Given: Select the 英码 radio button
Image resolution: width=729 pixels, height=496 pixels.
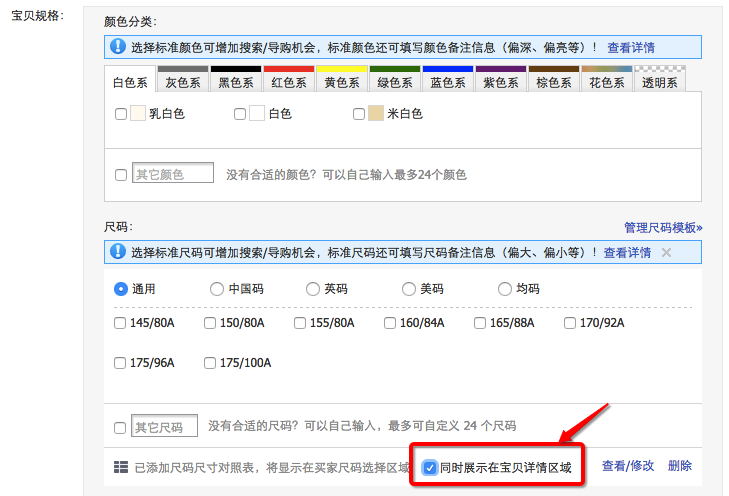Looking at the screenshot, I should [x=313, y=289].
